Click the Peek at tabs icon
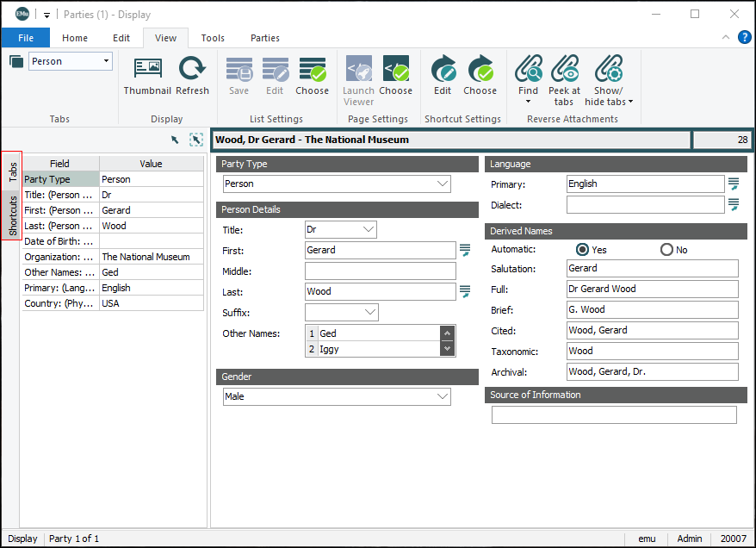Image resolution: width=756 pixels, height=548 pixels. click(564, 79)
